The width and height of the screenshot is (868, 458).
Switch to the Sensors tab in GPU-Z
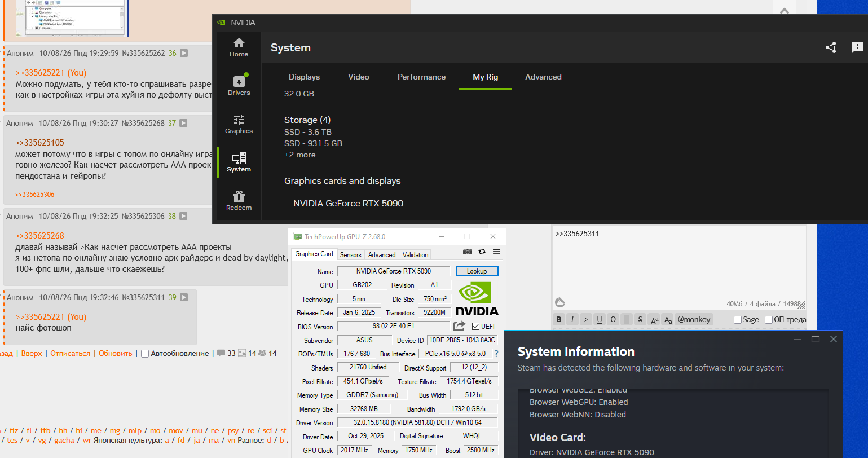click(351, 254)
